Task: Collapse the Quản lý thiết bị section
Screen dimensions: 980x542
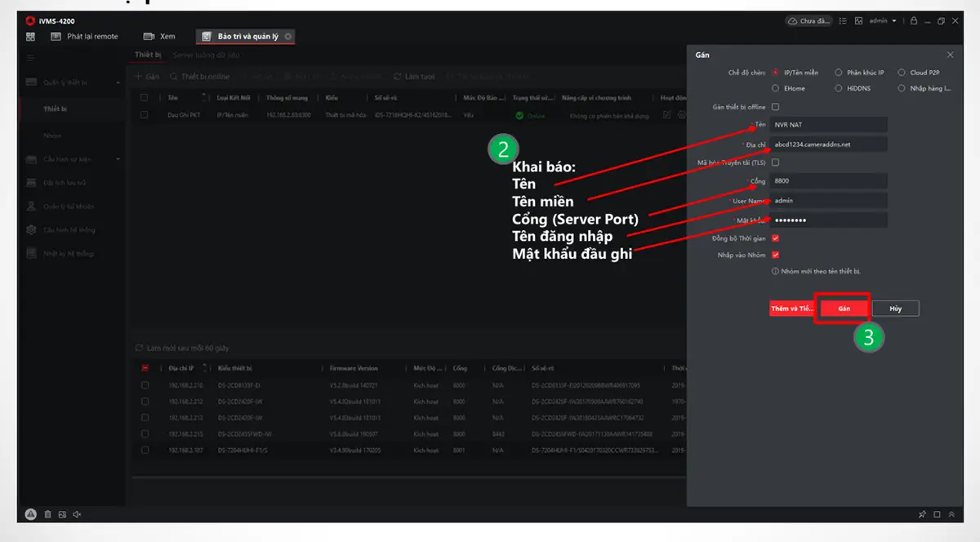Action: pos(118,82)
